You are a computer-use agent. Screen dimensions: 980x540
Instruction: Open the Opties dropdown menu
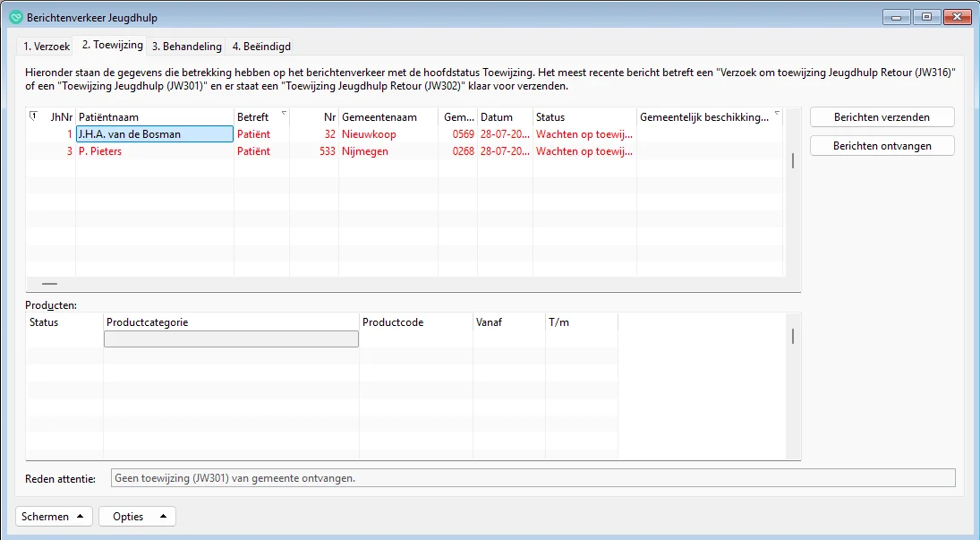(x=137, y=517)
